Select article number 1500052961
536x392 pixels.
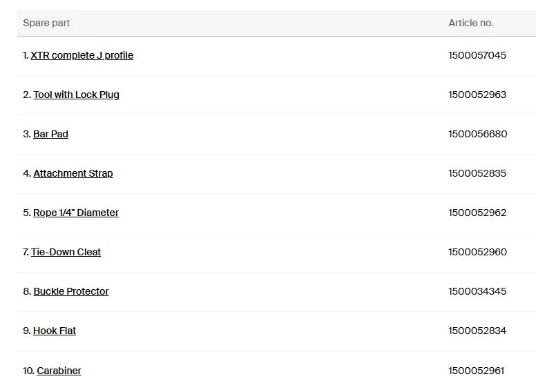(476, 371)
